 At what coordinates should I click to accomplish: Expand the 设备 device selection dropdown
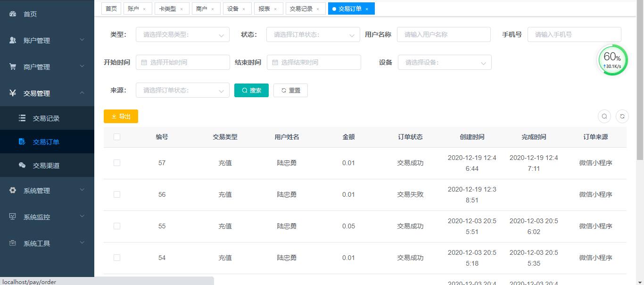click(x=444, y=62)
